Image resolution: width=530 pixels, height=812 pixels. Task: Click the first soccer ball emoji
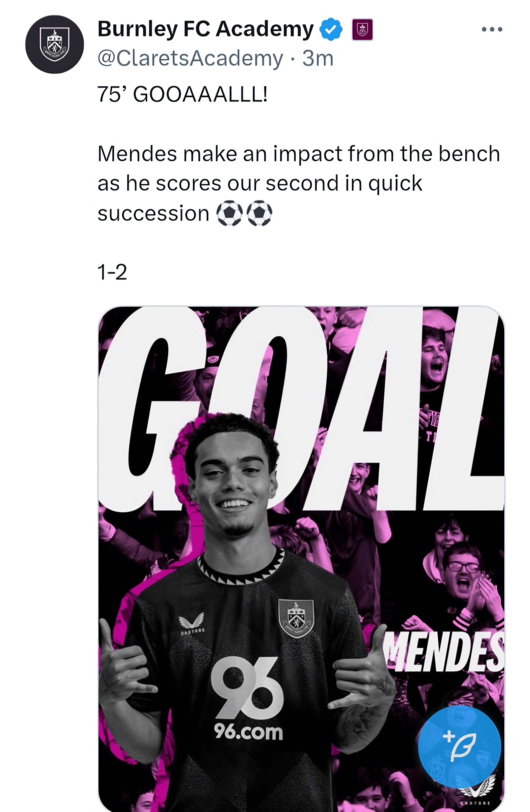tap(229, 213)
